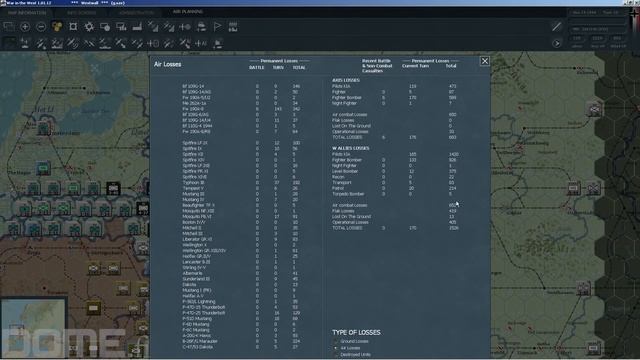Click the 'W ALLIES LOSSES' section heading

[351, 148]
